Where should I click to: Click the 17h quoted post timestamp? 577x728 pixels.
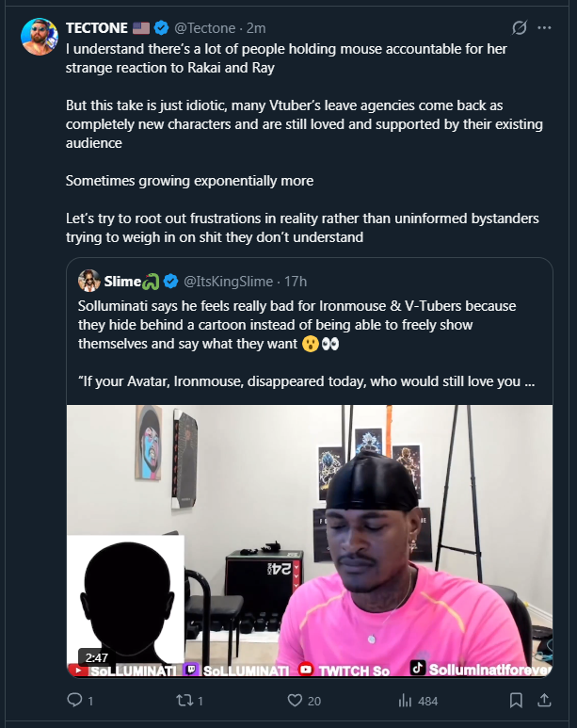[x=296, y=281]
